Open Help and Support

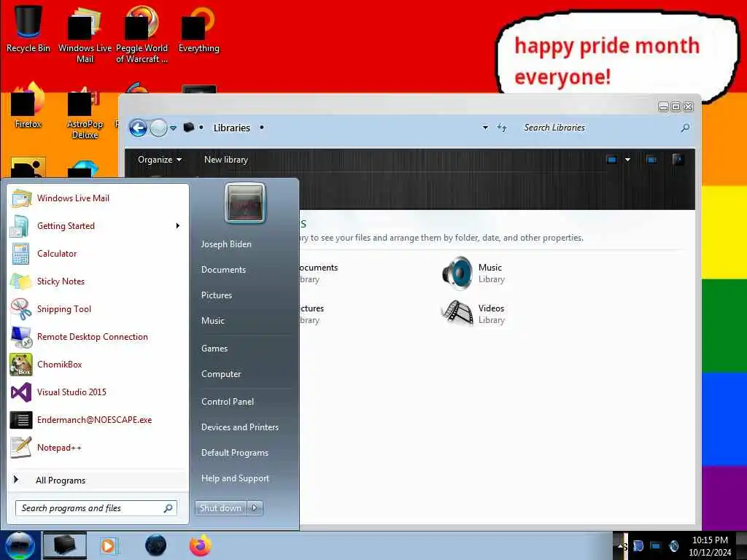235,478
